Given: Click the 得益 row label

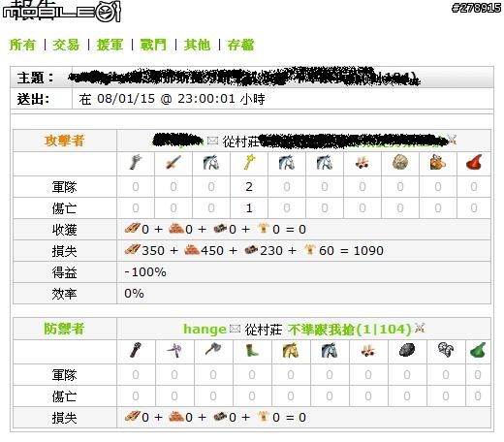Looking at the screenshot, I should point(64,272).
